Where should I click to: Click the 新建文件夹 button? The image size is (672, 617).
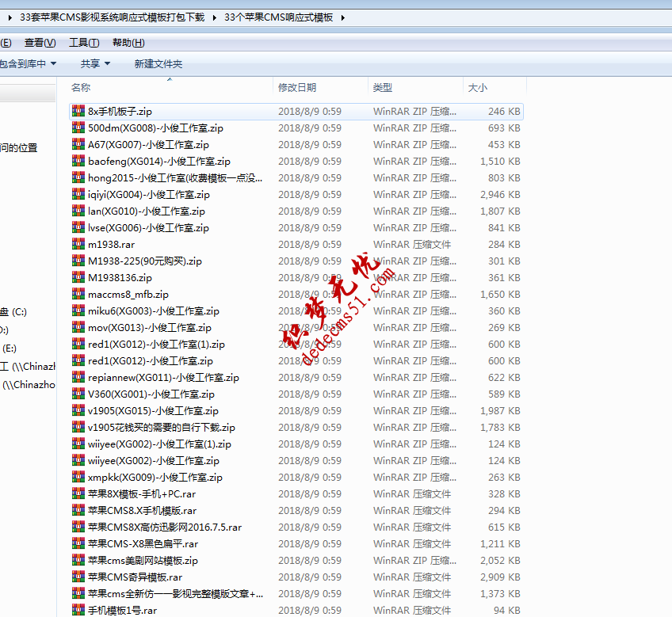(x=158, y=64)
